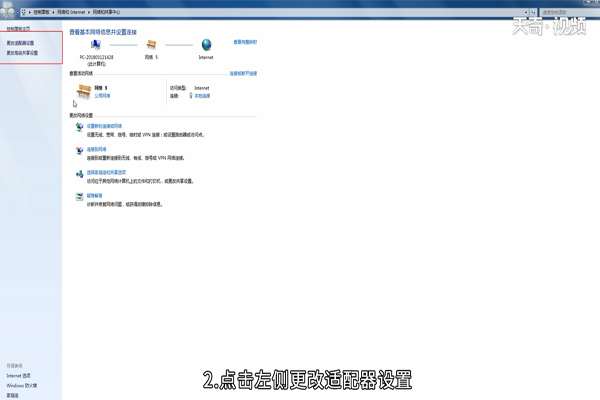
Task: Expand the arrow after 控制面板 in breadcrumb
Action: click(53, 12)
